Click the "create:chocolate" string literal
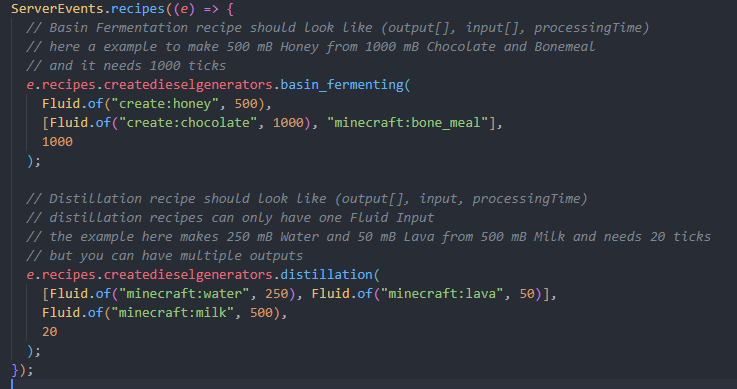 click(188, 123)
